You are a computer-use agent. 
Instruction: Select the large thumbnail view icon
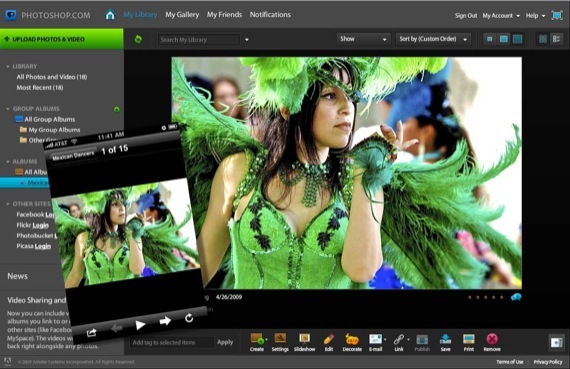pos(517,39)
